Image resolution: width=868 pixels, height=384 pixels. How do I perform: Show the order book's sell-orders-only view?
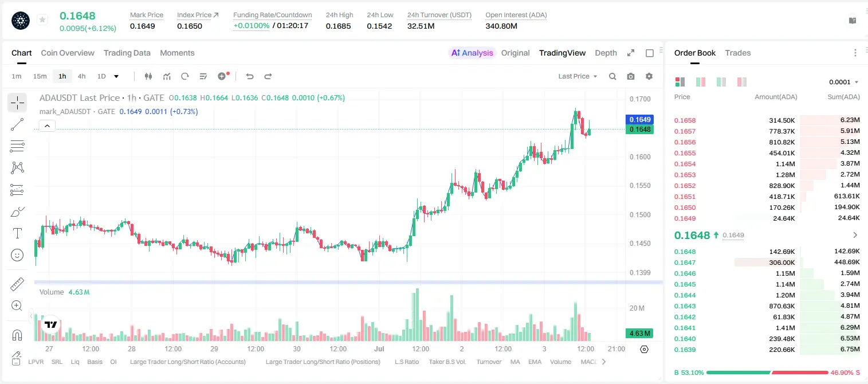[x=742, y=82]
